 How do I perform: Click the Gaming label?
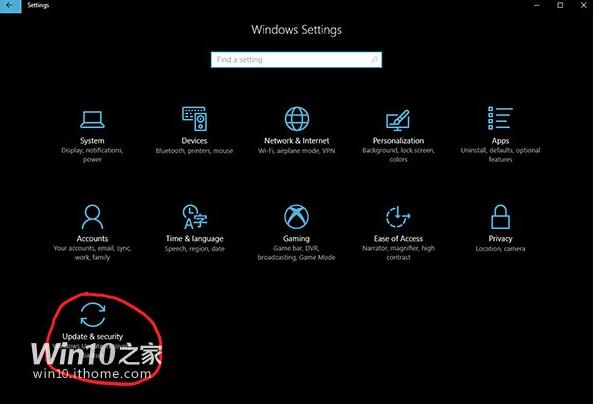pyautogui.click(x=296, y=239)
